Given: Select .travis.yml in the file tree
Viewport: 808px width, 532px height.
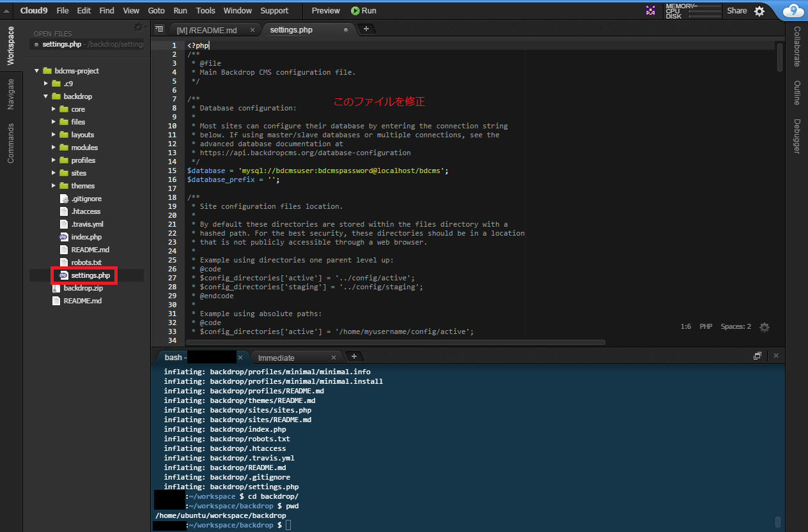Looking at the screenshot, I should point(86,224).
